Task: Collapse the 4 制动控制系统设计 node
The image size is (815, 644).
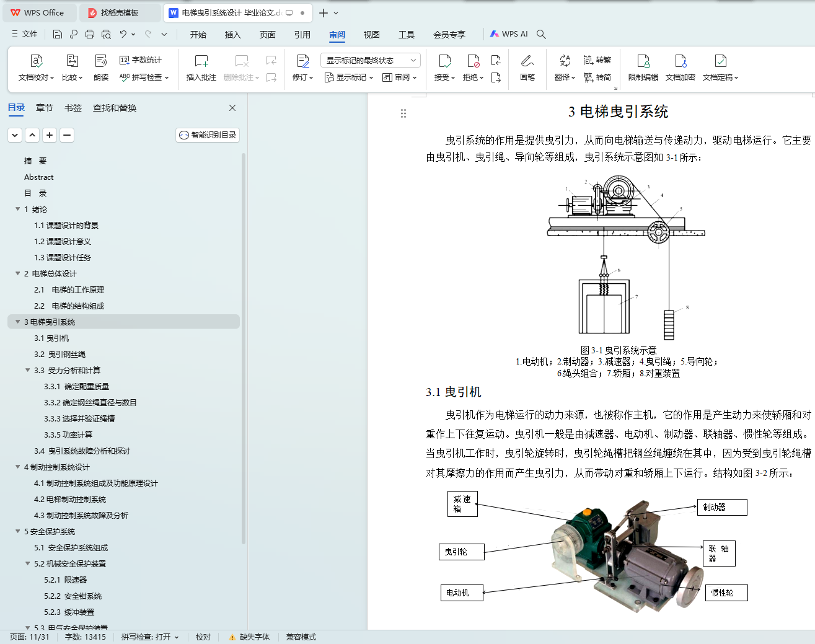Action: tap(17, 467)
